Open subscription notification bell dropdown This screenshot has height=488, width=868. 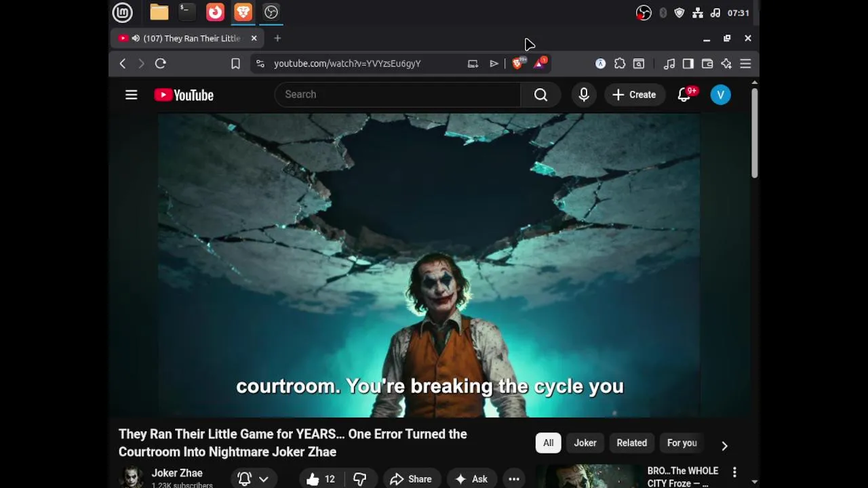pos(254,479)
